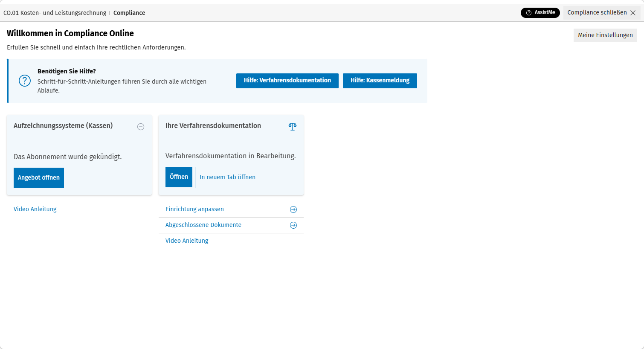Click the Compliance schließen text
The height and width of the screenshot is (349, 644).
point(597,12)
